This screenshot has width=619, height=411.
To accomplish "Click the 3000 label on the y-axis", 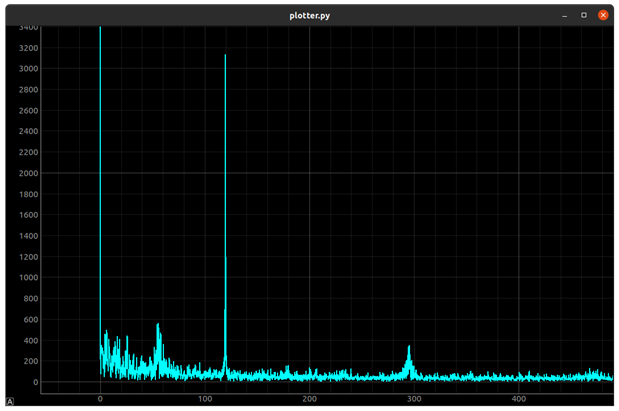I will pyautogui.click(x=28, y=69).
